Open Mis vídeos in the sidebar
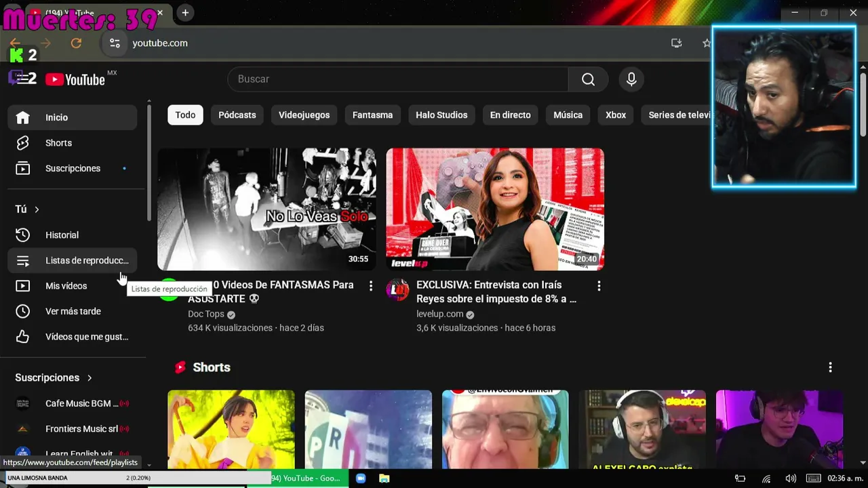 tap(73, 286)
